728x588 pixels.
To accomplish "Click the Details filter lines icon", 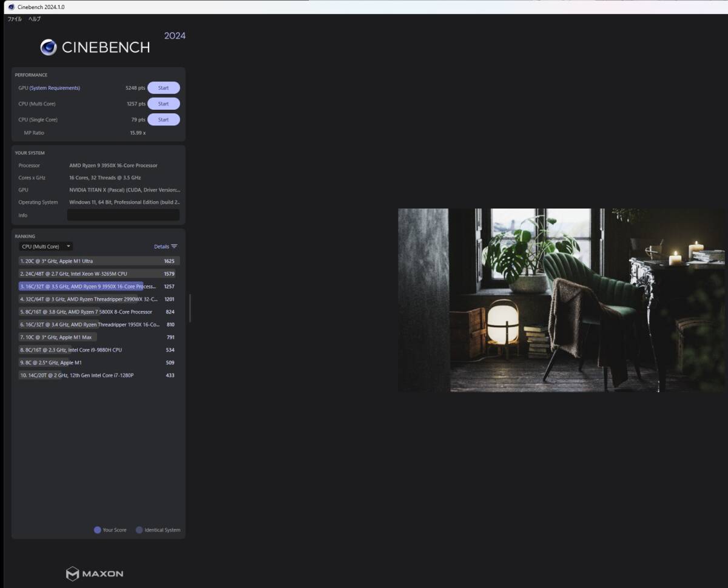I will pyautogui.click(x=174, y=247).
